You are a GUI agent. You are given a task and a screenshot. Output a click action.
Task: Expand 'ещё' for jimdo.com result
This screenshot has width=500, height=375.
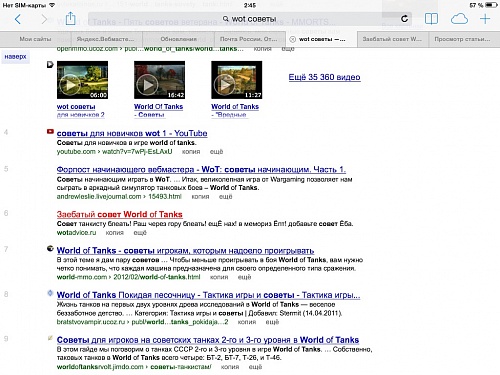tap(255, 367)
